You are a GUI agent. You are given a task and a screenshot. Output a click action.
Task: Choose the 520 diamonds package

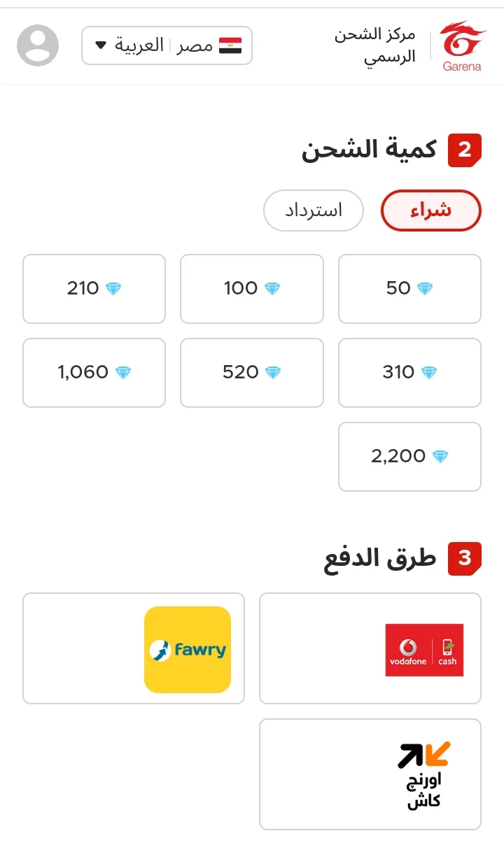(x=252, y=373)
